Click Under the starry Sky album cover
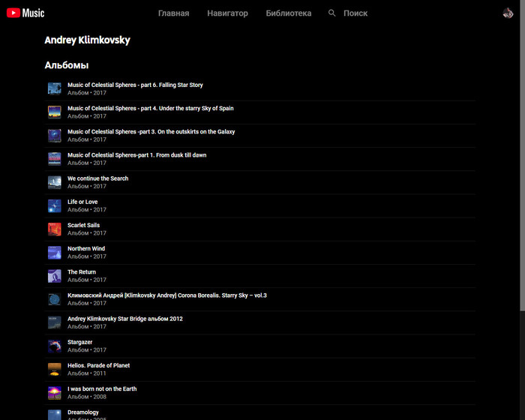Viewport: 525px width, 420px height. click(x=55, y=112)
